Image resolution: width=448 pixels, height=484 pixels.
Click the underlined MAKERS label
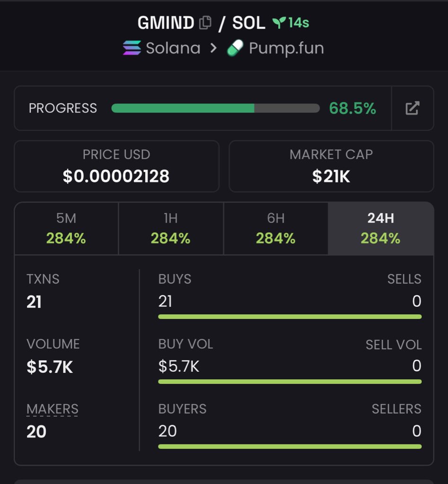tap(53, 409)
